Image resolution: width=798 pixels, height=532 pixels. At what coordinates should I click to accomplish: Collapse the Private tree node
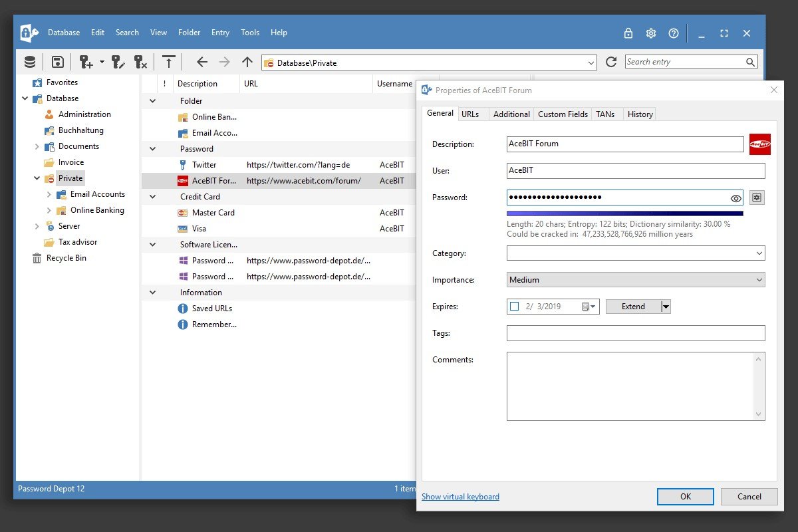coord(37,178)
